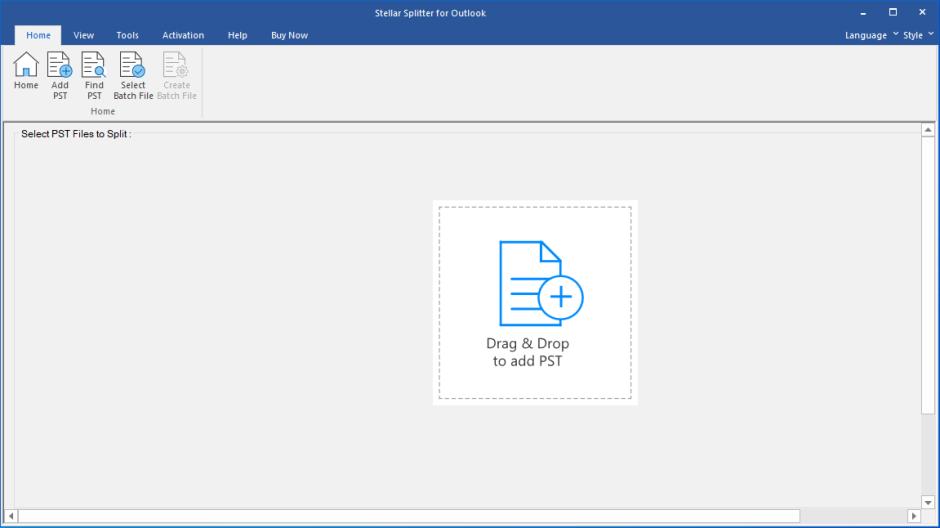Close the Stellar Splitter for Outlook window

point(922,13)
